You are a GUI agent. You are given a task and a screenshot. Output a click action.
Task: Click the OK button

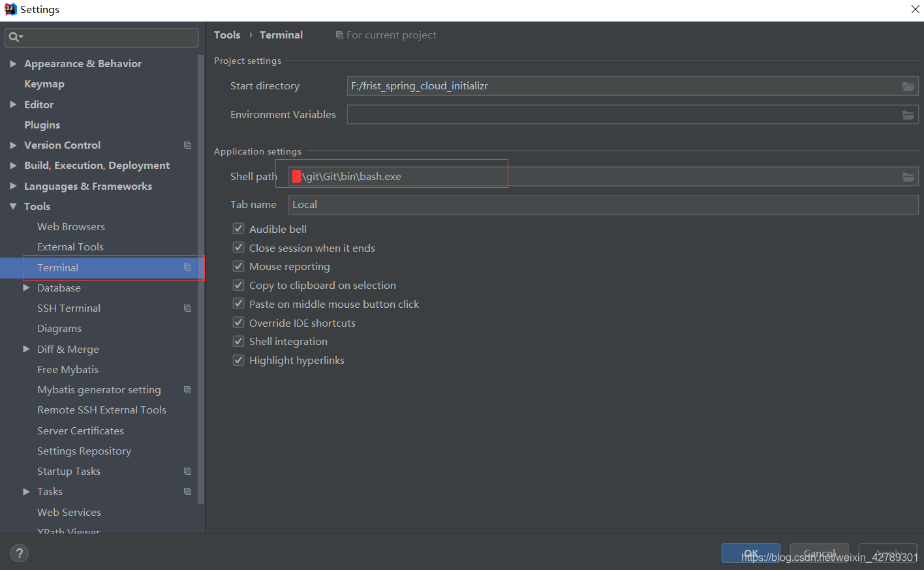pos(751,553)
